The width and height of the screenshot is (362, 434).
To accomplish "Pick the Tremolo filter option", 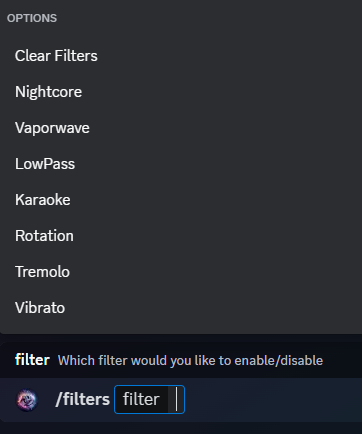I will pos(42,272).
